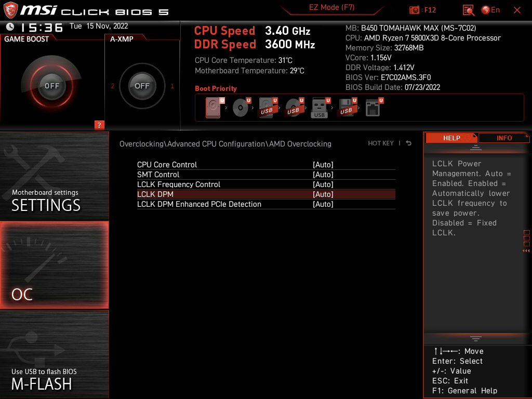Select the USB key boot device icon
Viewport: 532px width, 399px height.
pos(320,108)
